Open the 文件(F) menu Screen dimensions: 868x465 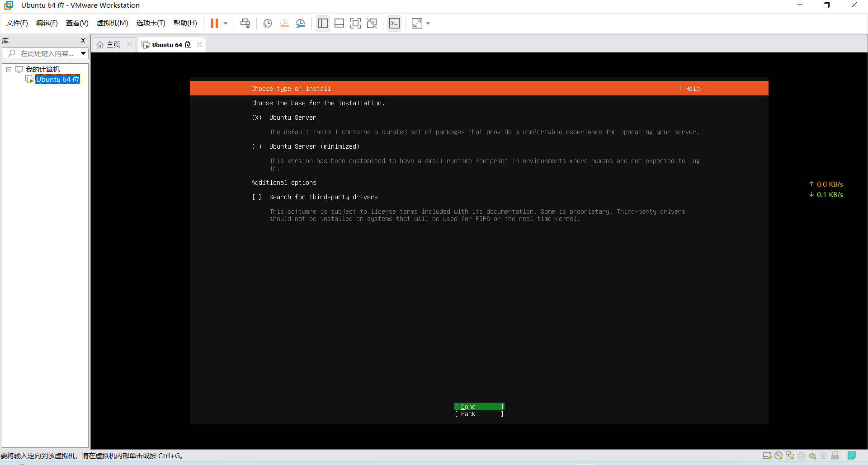pyautogui.click(x=17, y=23)
